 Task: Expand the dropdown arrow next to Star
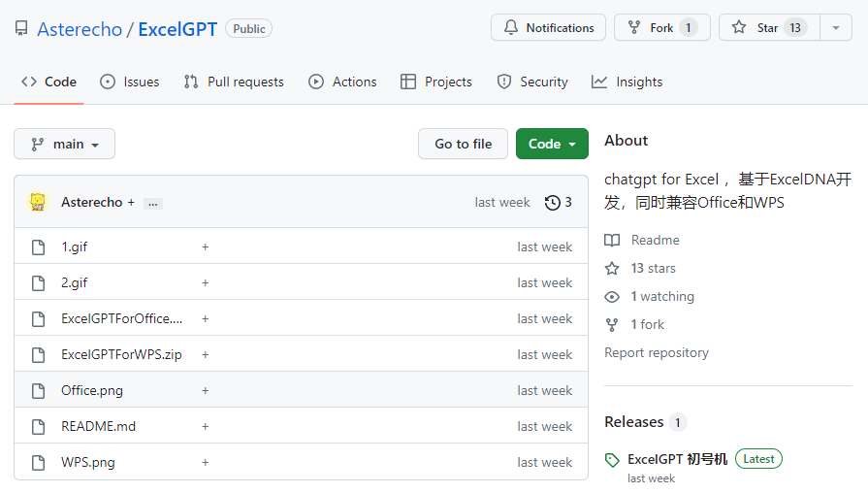(836, 28)
